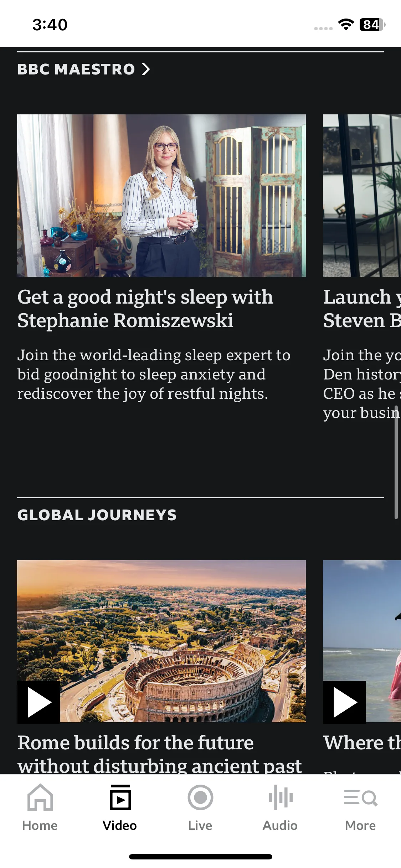The image size is (401, 868).
Task: Tap the Stephanie Romiszewski portrait thumbnail
Action: click(x=161, y=195)
